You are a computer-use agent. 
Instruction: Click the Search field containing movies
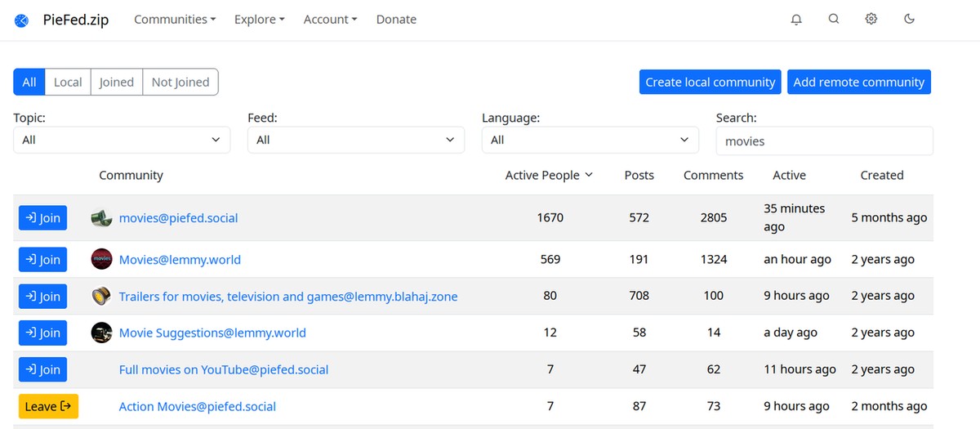pos(824,141)
